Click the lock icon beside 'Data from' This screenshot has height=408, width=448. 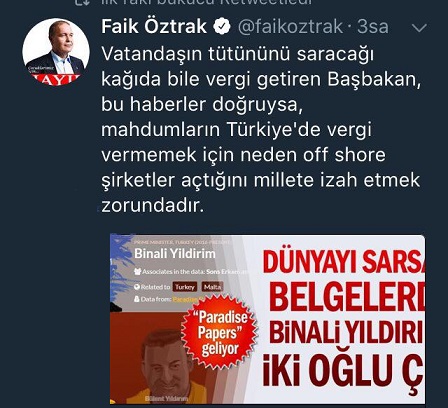pyautogui.click(x=137, y=299)
